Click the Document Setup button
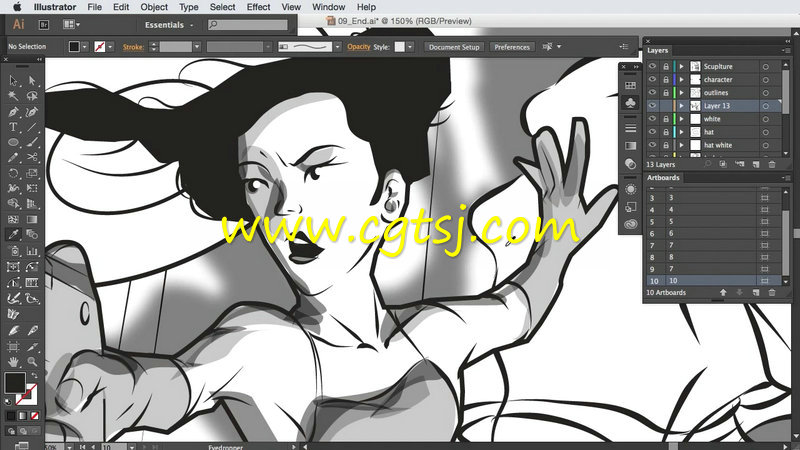This screenshot has width=800, height=450. point(454,47)
